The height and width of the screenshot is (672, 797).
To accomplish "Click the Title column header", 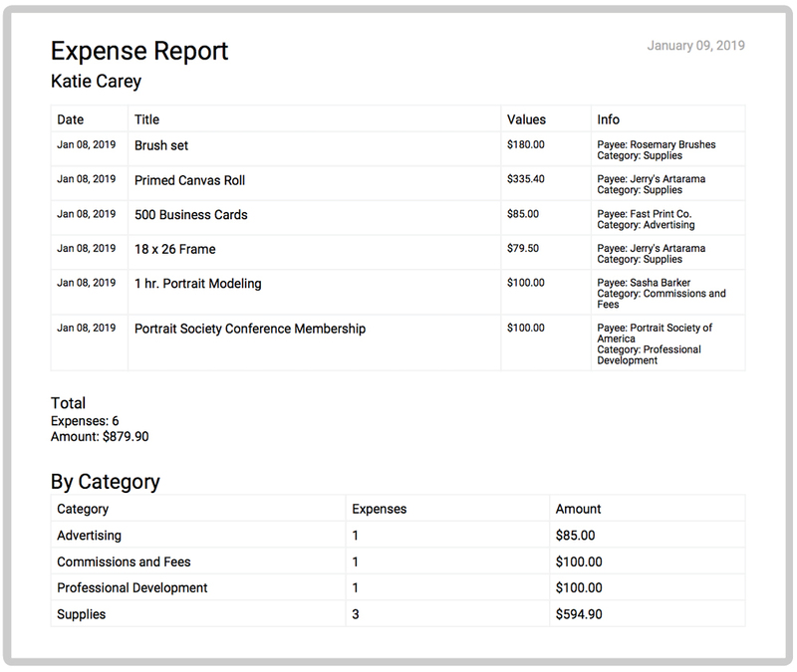I will pos(146,119).
